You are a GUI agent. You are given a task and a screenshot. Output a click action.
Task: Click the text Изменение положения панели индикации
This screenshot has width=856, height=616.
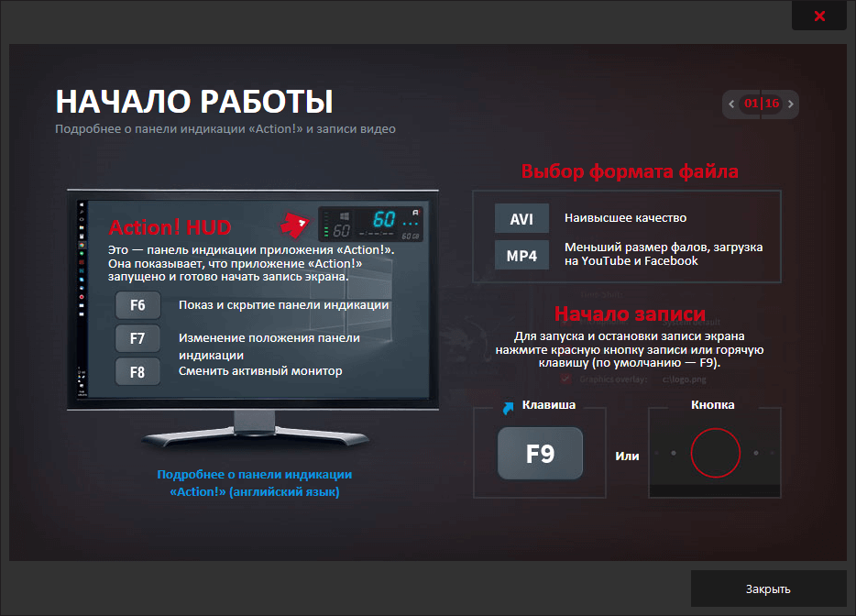click(x=269, y=346)
